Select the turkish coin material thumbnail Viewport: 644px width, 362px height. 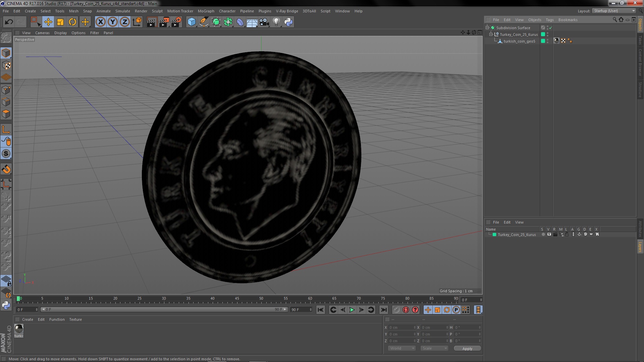click(x=19, y=329)
